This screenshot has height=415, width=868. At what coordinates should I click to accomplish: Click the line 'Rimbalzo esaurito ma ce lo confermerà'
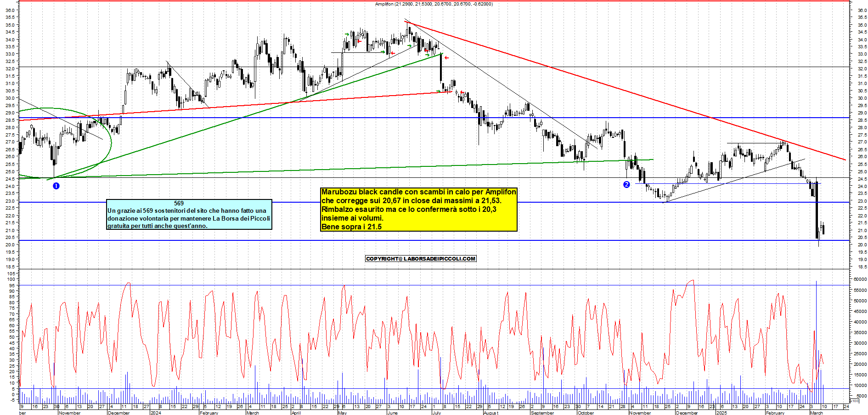coord(409,209)
